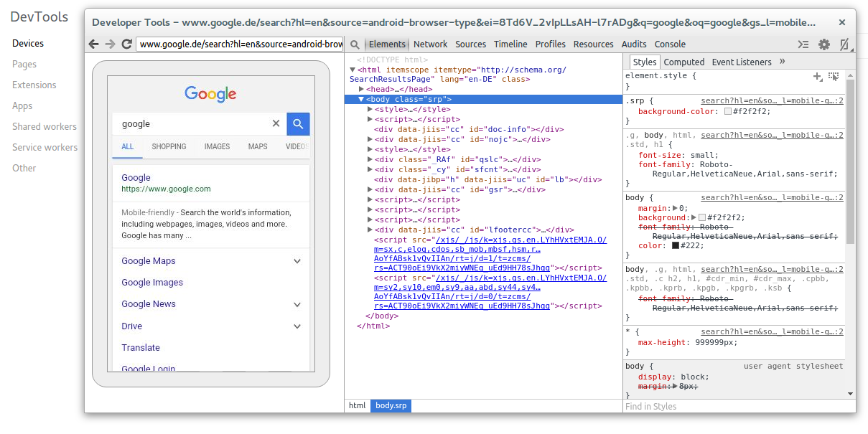Click the Google result title link
The width and height of the screenshot is (868, 434).
tap(136, 177)
